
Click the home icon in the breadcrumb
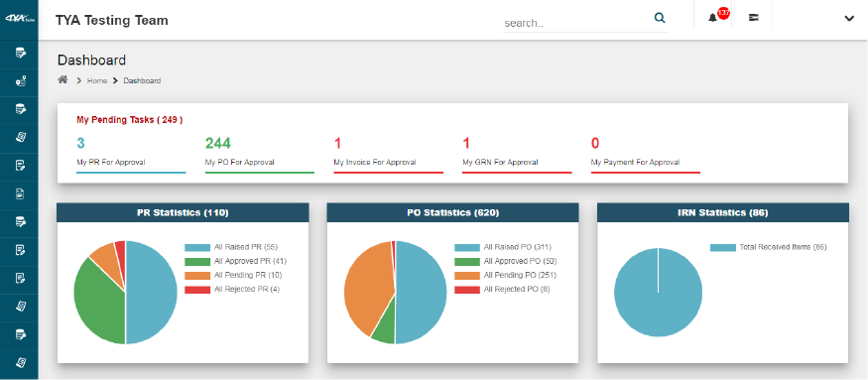click(x=62, y=79)
